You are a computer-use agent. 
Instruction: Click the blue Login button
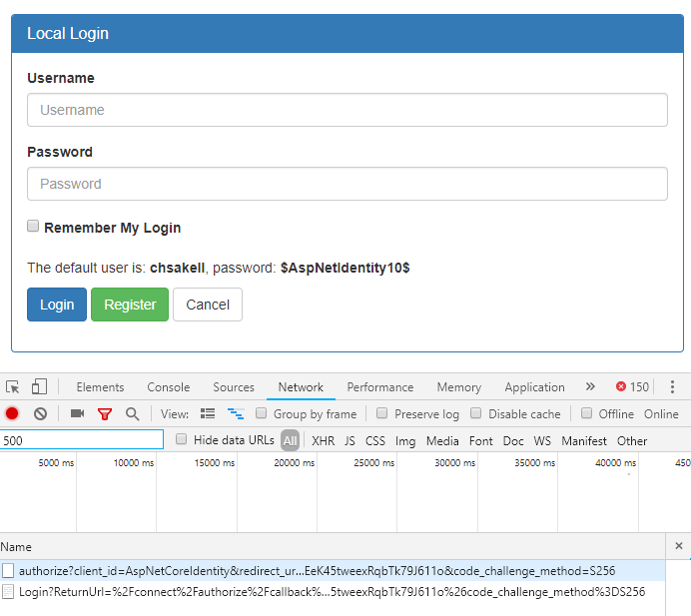click(57, 305)
